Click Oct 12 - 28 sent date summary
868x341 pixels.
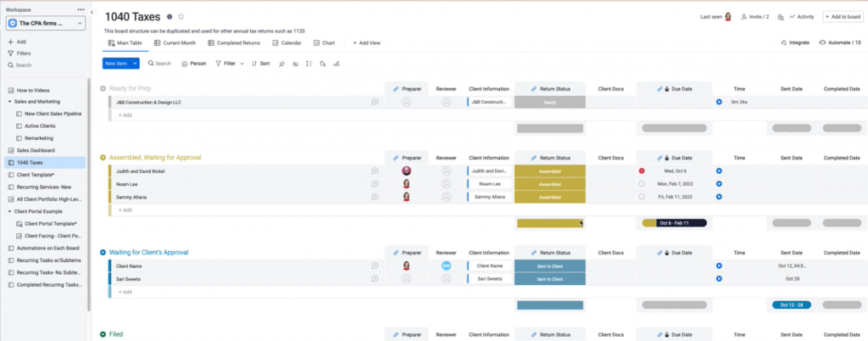tap(792, 305)
